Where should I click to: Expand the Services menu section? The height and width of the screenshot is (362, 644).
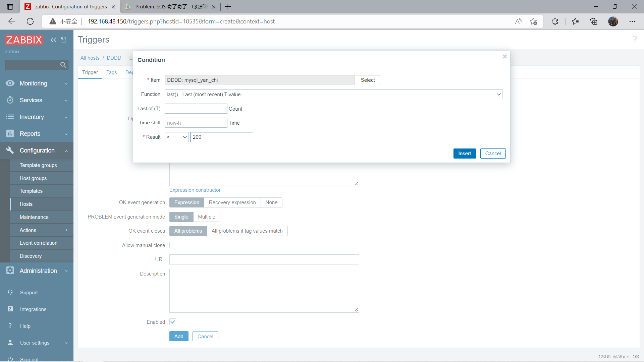tap(66, 101)
